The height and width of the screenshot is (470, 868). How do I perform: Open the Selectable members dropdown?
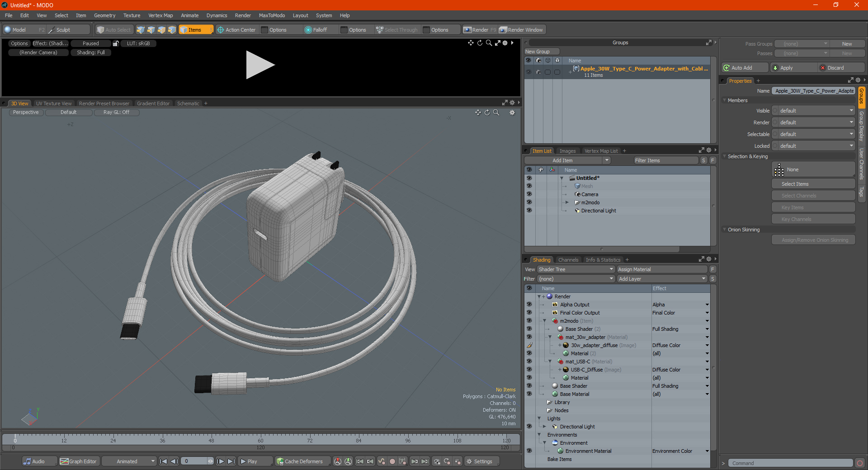[813, 134]
